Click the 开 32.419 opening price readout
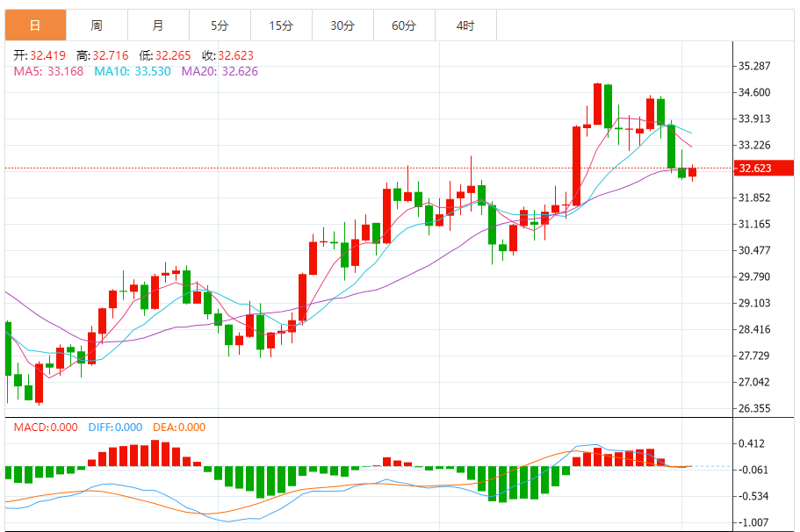 pos(40,55)
